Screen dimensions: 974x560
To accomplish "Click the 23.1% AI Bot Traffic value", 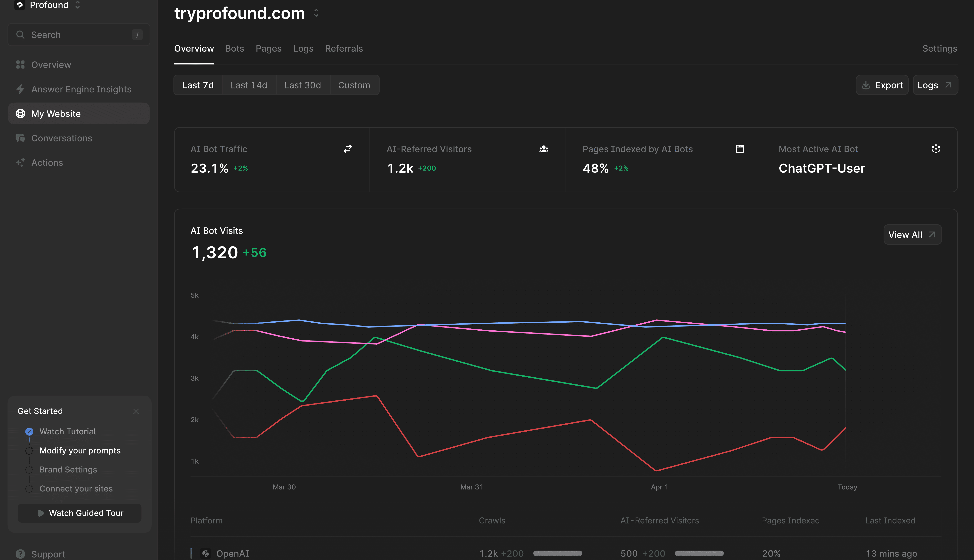I will pyautogui.click(x=210, y=168).
